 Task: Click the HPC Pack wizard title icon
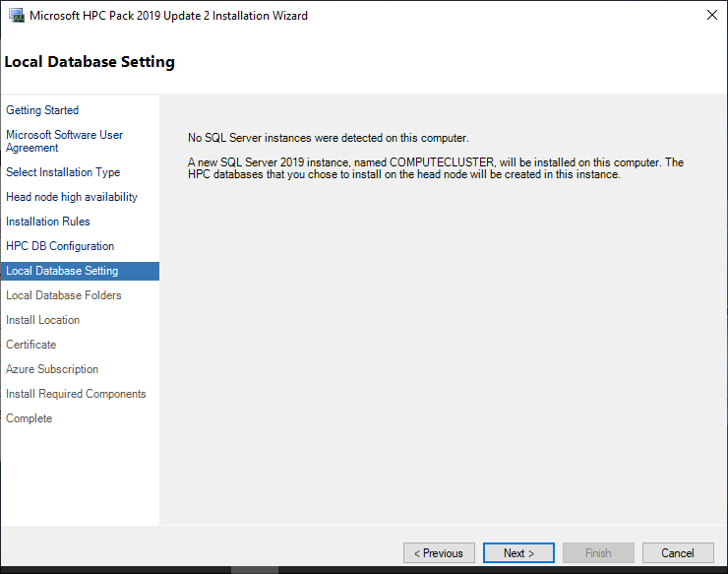coord(17,16)
